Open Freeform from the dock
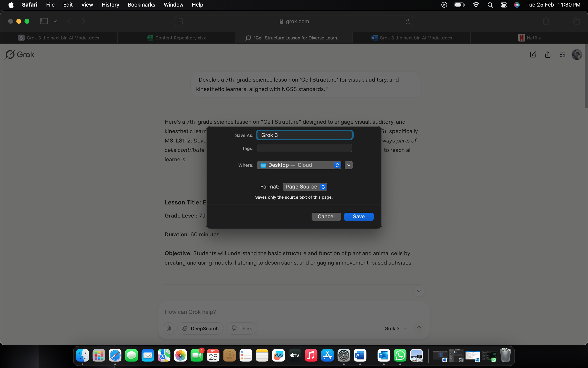The image size is (588, 368). [278, 356]
